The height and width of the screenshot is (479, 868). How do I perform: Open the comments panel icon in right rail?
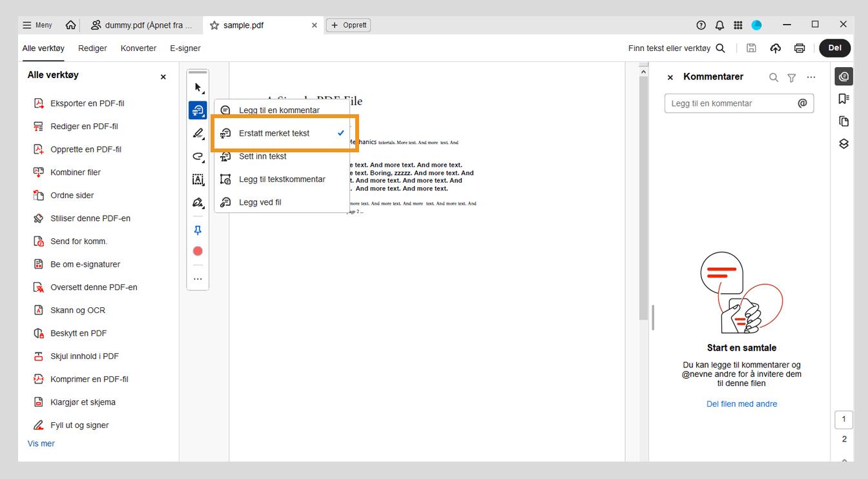(x=843, y=77)
